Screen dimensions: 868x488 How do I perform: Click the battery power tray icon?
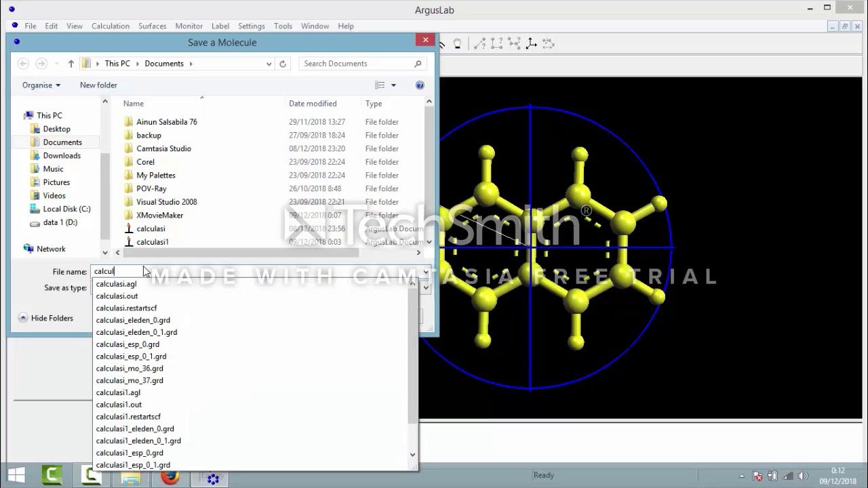(773, 476)
